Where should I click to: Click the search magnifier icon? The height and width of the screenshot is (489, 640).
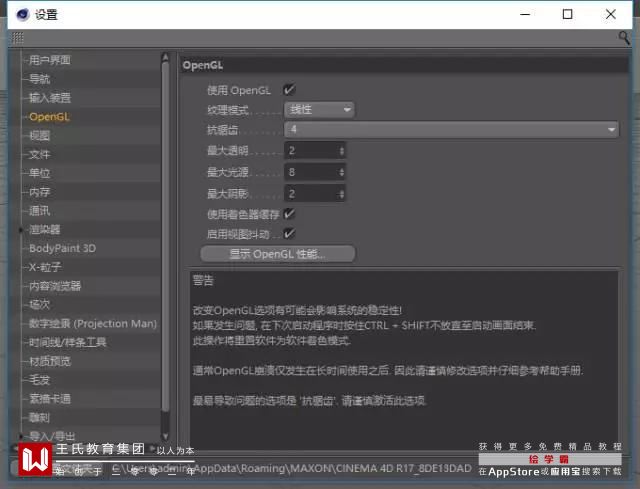(624, 38)
